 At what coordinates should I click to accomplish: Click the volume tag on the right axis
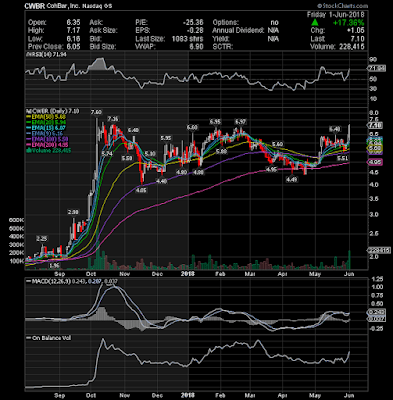click(378, 250)
